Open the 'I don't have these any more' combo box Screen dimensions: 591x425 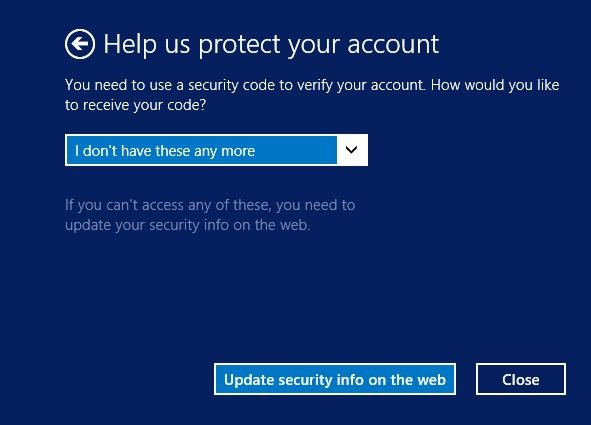pyautogui.click(x=216, y=150)
